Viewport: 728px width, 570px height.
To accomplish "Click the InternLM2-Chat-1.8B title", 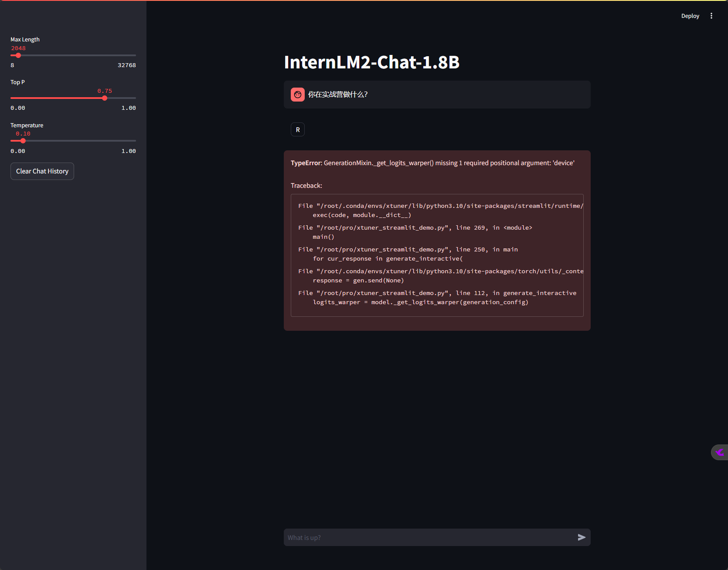I will click(x=372, y=62).
